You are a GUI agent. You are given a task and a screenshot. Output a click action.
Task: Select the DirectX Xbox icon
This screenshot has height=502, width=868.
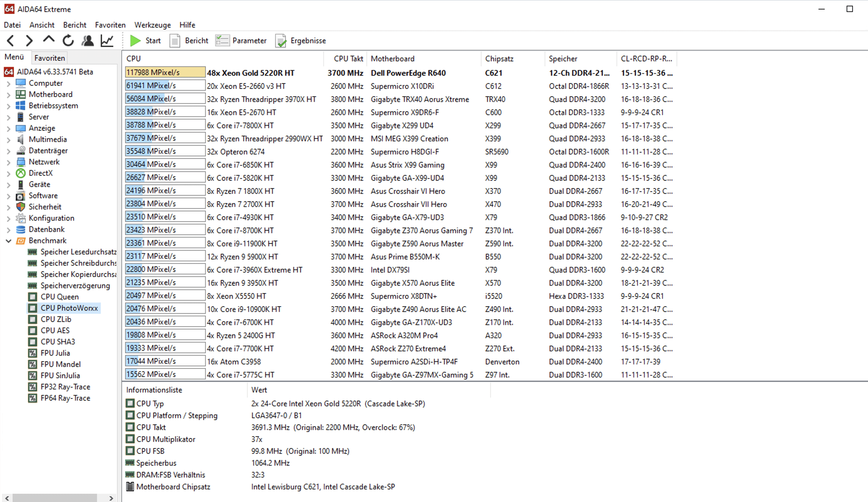point(21,173)
